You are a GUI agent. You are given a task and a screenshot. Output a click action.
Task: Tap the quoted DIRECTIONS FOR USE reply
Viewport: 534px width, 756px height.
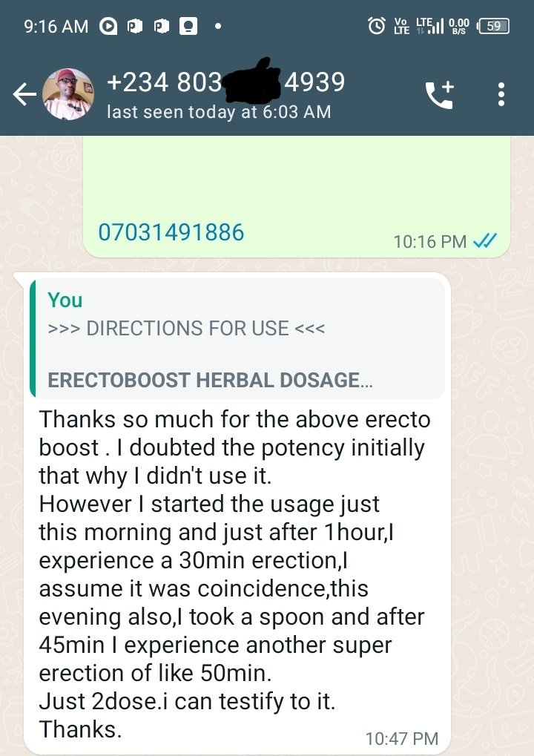pos(237,339)
